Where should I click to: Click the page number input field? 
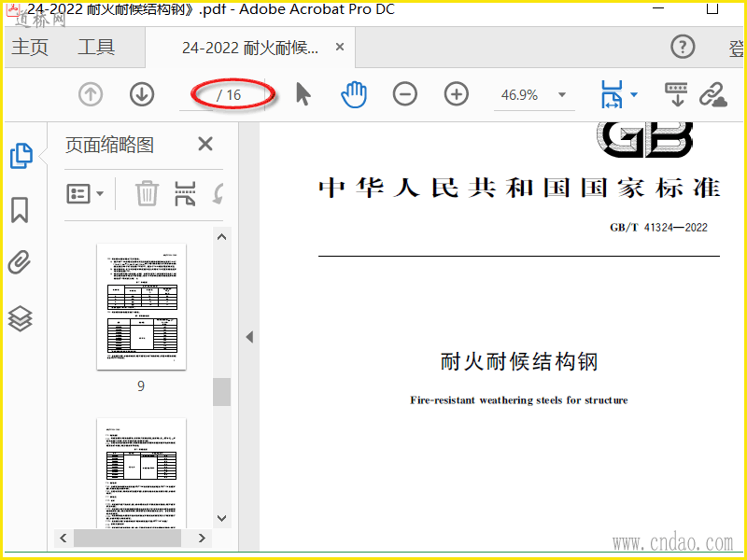196,95
